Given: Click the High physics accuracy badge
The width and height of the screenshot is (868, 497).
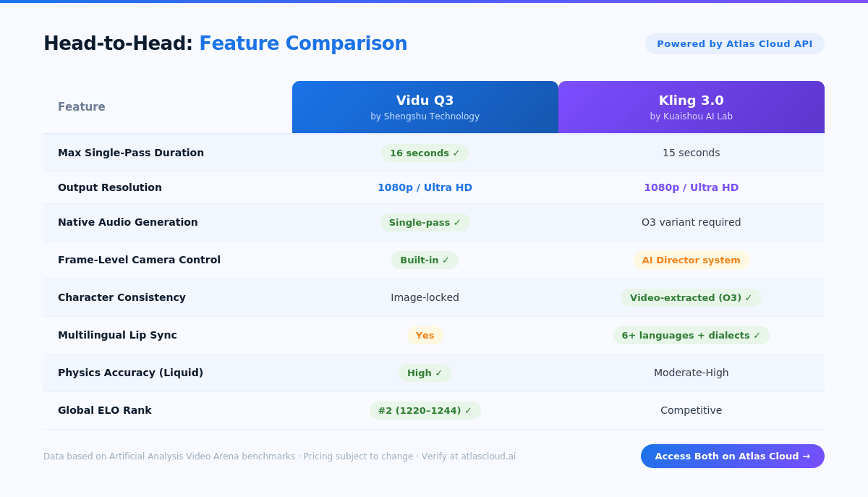Looking at the screenshot, I should (x=425, y=373).
